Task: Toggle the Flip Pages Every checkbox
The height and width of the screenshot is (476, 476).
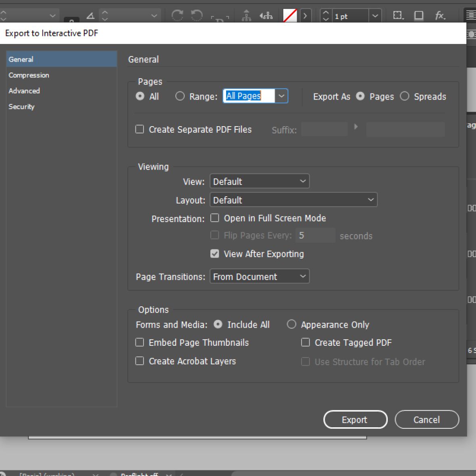Action: [215, 235]
